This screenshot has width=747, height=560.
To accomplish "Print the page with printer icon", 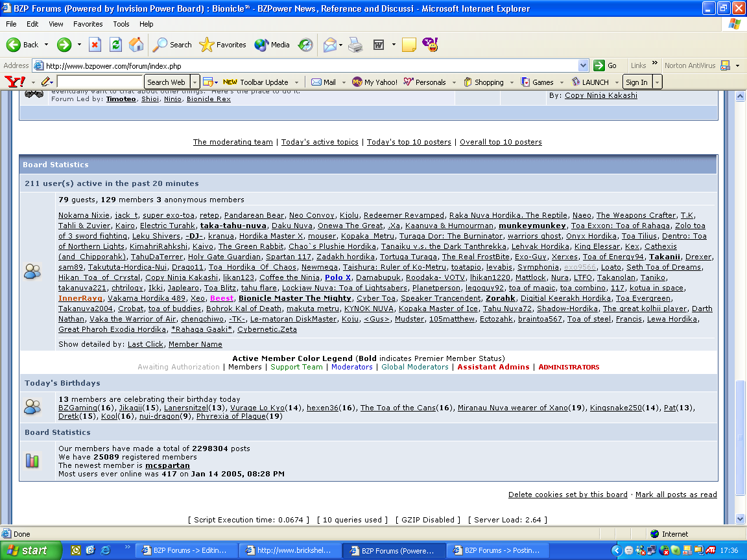I will click(x=355, y=45).
